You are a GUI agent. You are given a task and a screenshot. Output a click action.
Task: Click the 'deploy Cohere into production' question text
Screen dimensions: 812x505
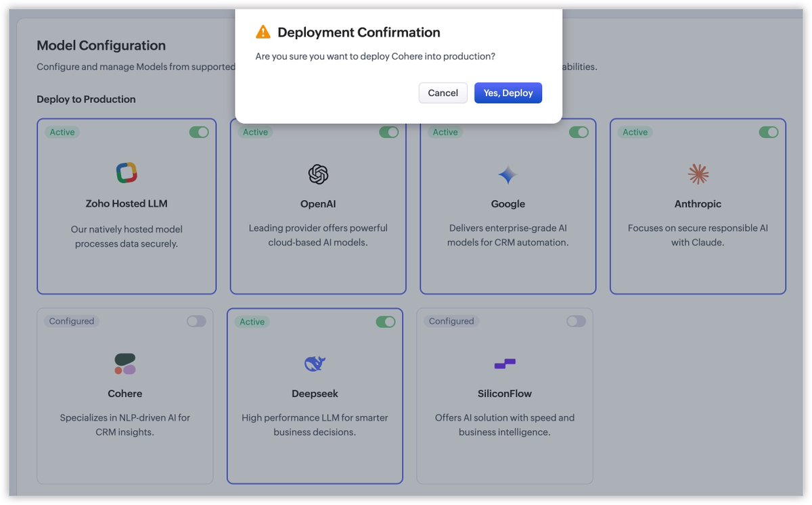tap(376, 57)
